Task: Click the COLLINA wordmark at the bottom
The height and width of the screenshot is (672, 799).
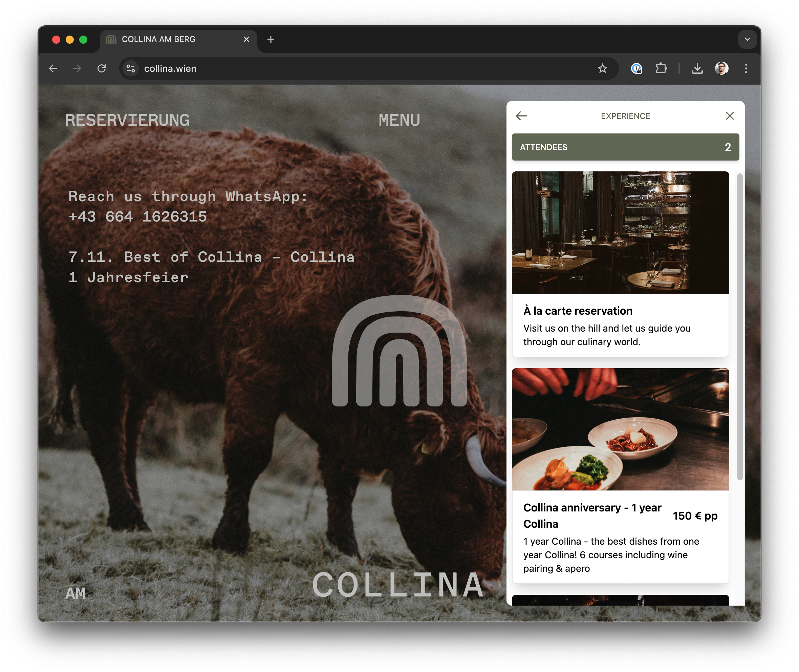Action: [398, 585]
